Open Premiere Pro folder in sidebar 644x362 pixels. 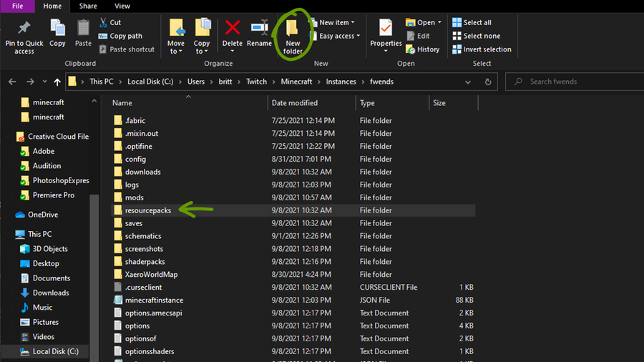[48, 195]
